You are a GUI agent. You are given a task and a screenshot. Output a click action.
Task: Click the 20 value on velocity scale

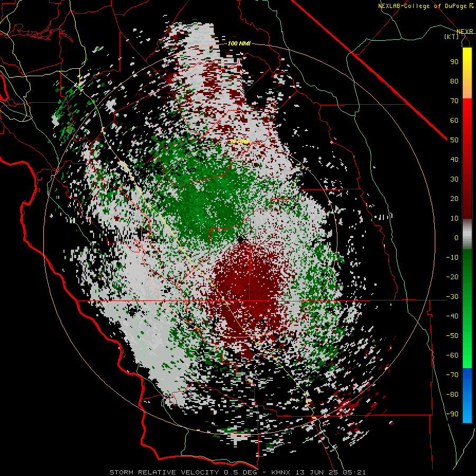pos(454,198)
